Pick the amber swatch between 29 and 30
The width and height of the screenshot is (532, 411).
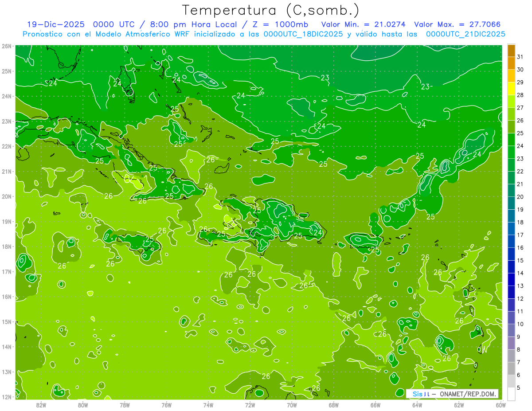point(511,76)
